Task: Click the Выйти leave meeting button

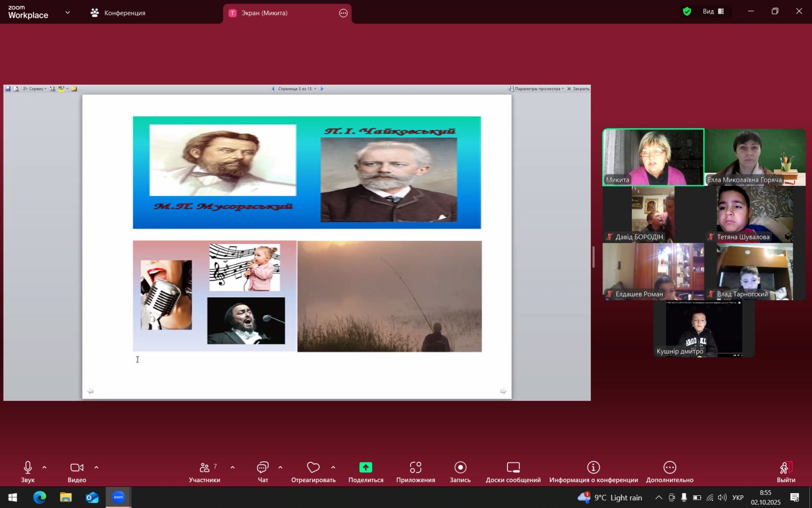Action: click(786, 471)
